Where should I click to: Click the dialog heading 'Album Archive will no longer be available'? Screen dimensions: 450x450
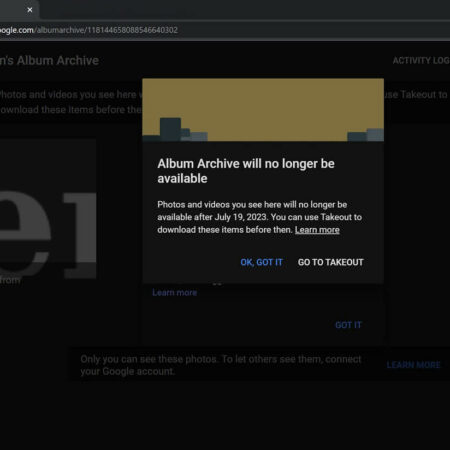pyautogui.click(x=246, y=171)
